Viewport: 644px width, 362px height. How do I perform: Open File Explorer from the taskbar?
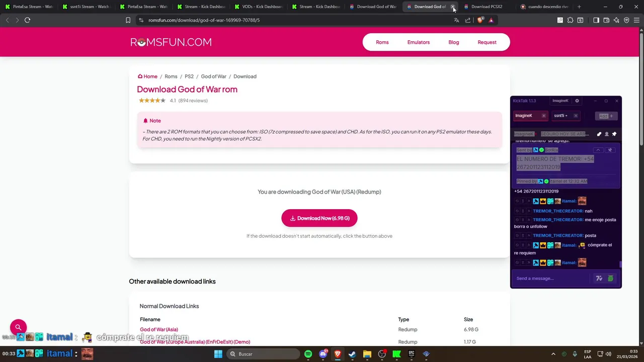(367, 354)
